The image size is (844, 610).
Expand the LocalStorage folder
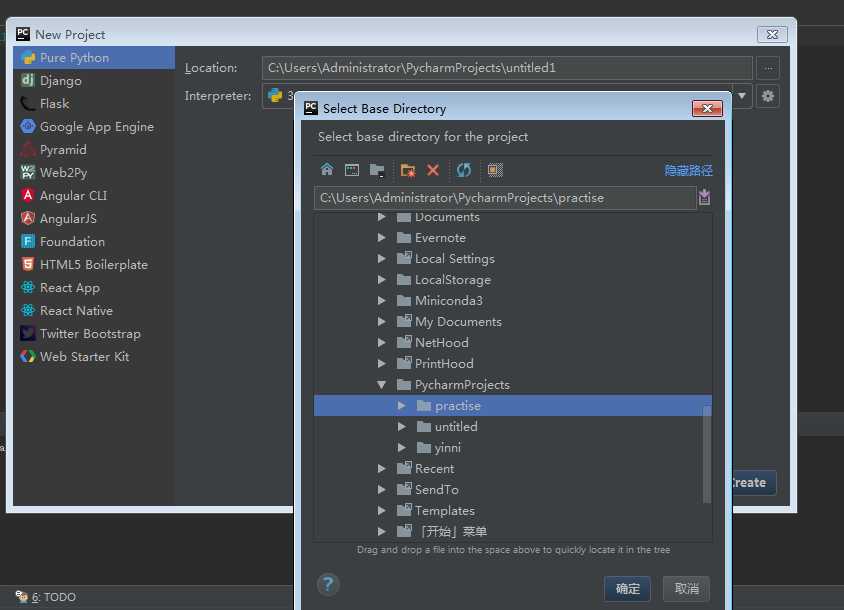(x=382, y=279)
